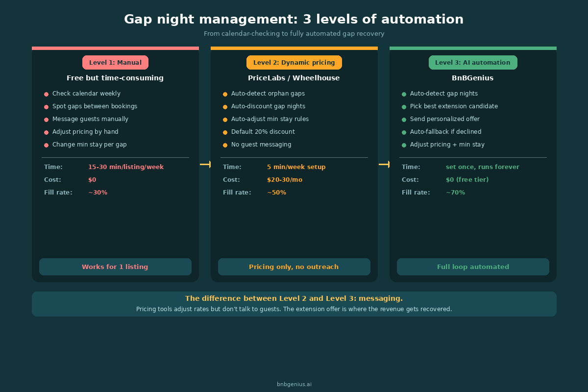Click Message guests manually

click(90, 119)
